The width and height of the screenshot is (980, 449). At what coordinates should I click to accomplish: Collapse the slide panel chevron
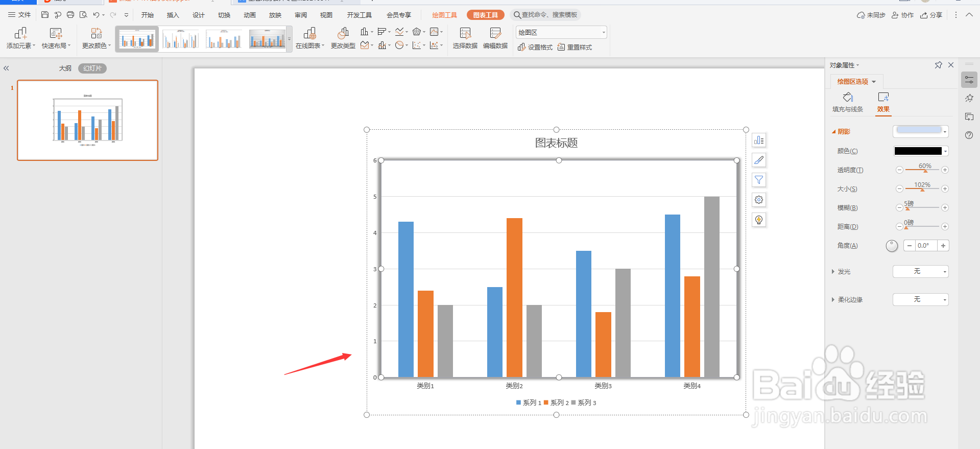(x=6, y=68)
